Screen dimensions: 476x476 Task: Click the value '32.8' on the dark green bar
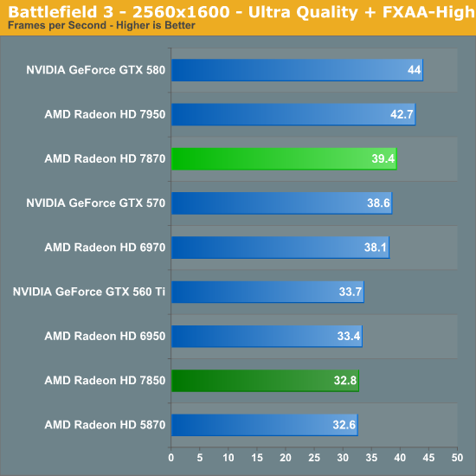pos(345,381)
